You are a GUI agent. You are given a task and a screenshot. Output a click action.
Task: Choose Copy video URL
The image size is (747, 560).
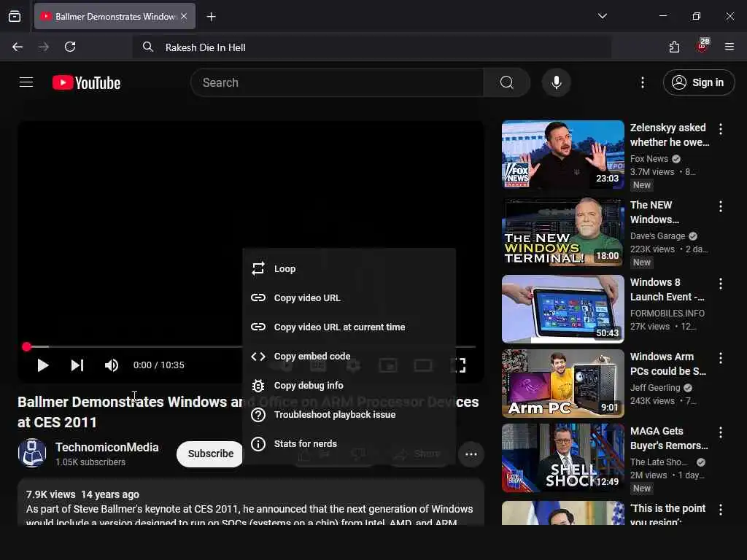click(349, 297)
